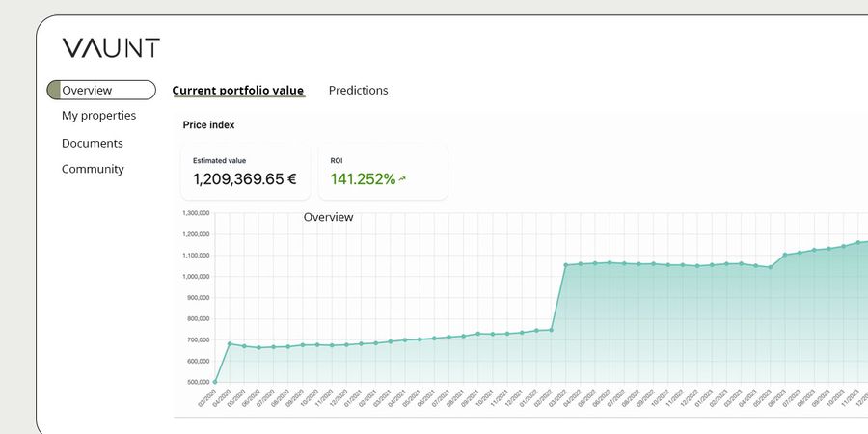Screen dimensions: 868x434
Task: Select Overview in the sidebar
Action: tap(101, 91)
